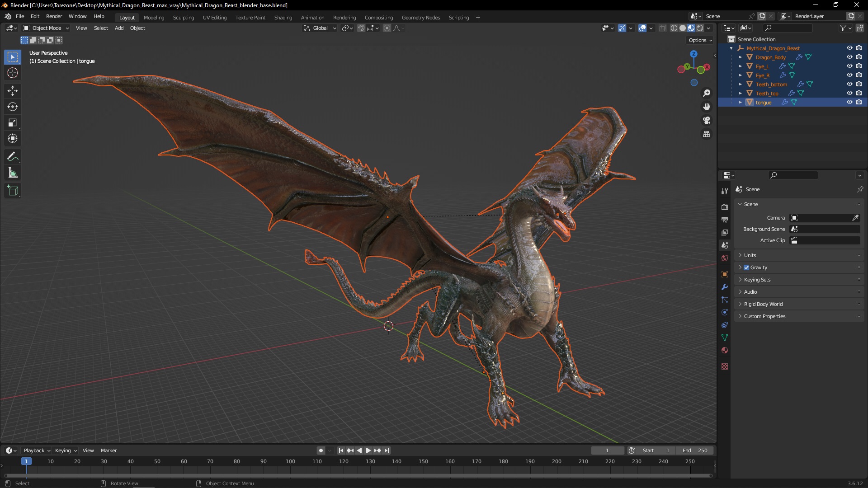Image resolution: width=868 pixels, height=488 pixels.
Task: Disable Teeth_top in renders camera icon
Action: tap(859, 93)
